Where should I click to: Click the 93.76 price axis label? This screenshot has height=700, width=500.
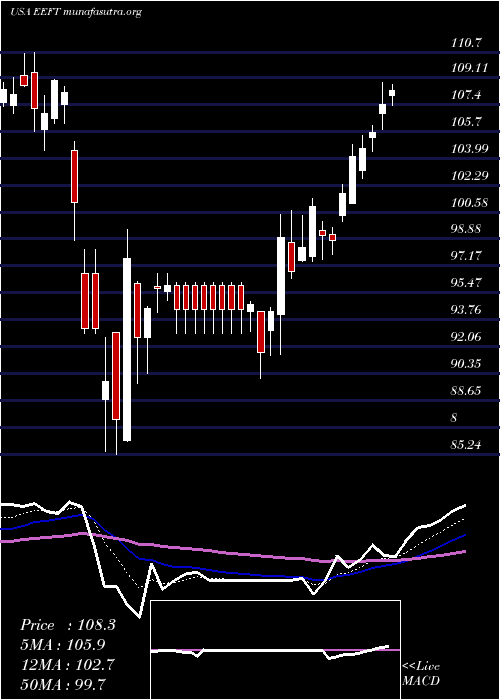466,309
